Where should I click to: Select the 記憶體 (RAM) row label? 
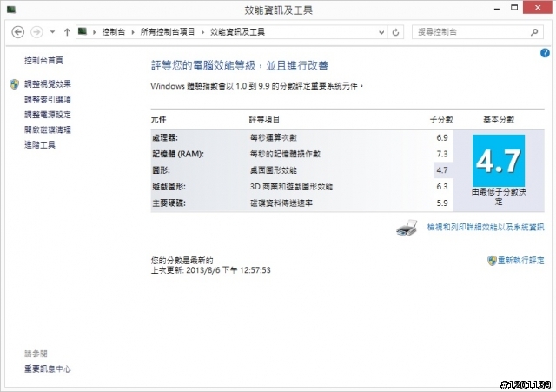pyautogui.click(x=178, y=154)
